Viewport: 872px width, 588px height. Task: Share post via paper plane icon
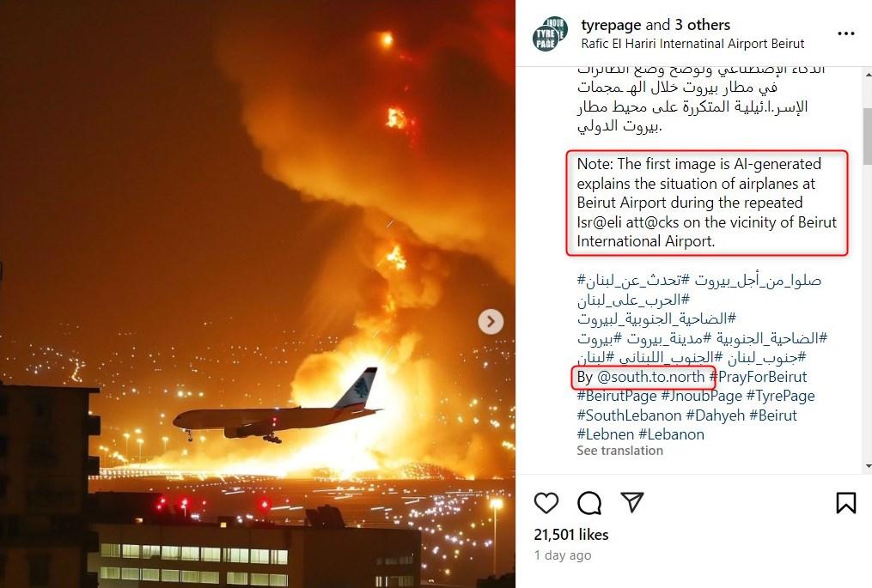click(x=632, y=502)
